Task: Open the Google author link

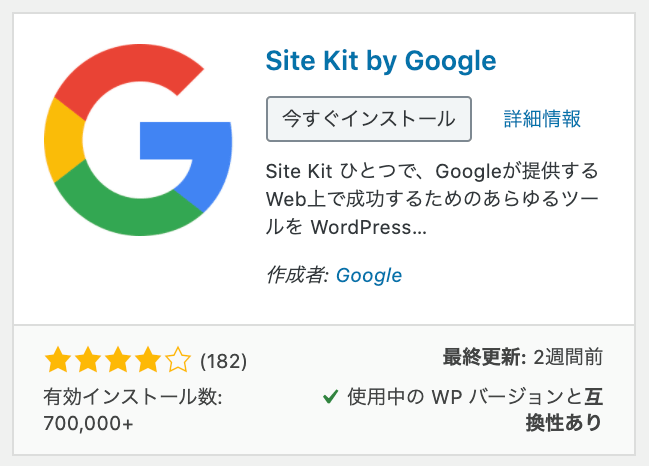Action: (369, 276)
